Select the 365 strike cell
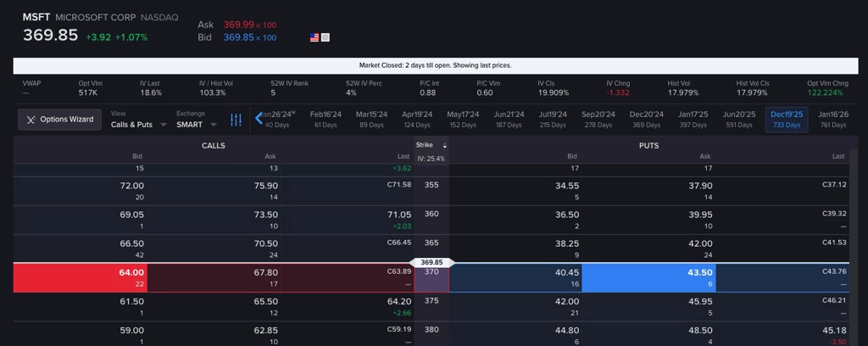Image resolution: width=868 pixels, height=346 pixels. click(431, 248)
